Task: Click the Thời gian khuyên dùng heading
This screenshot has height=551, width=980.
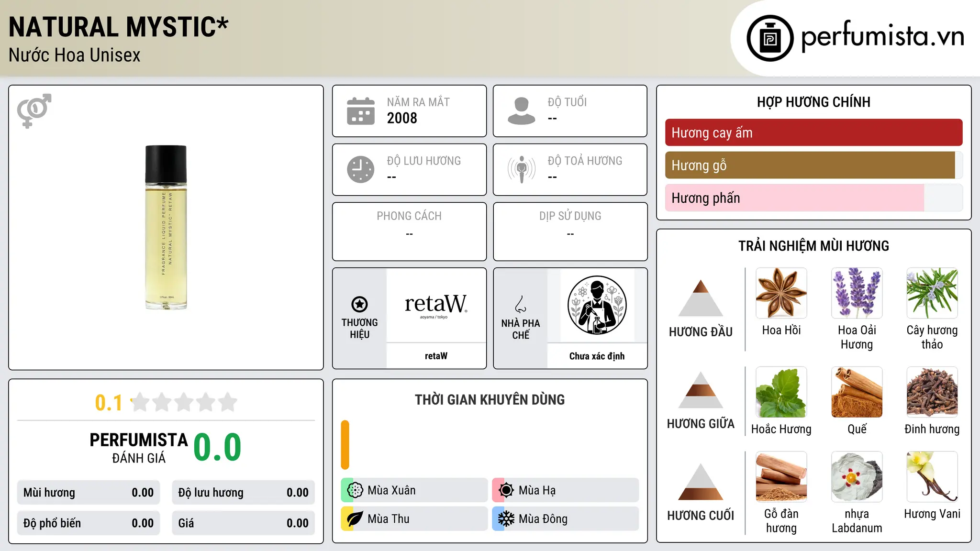Action: (490, 399)
